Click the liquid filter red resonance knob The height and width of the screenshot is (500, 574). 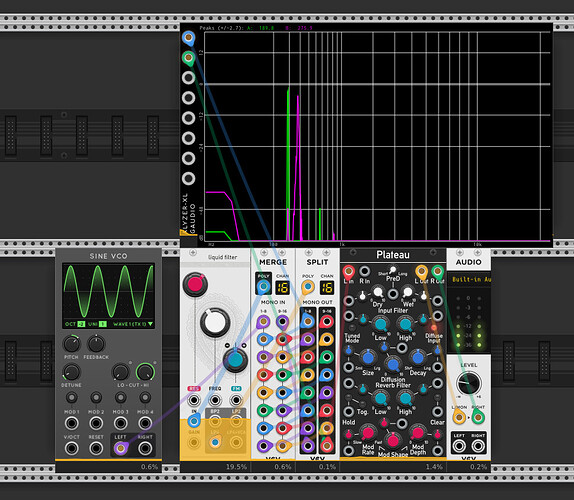pos(195,284)
